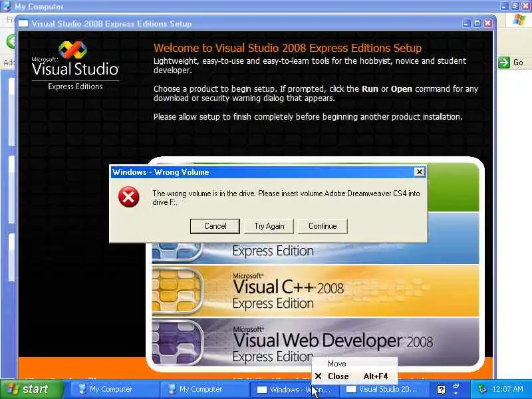Select Visual C++ 2008 Express Edition banner
The height and width of the screenshot is (399, 532).
[315, 291]
